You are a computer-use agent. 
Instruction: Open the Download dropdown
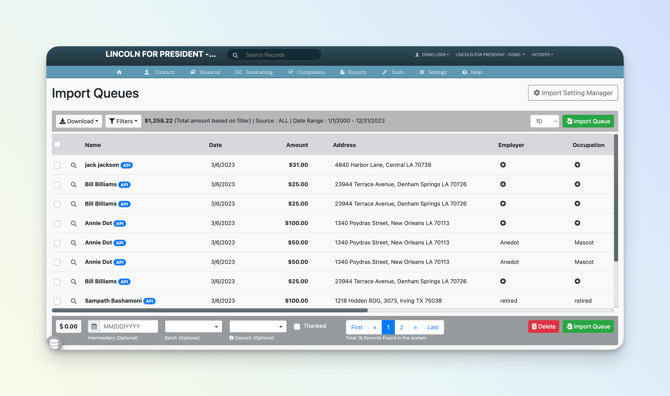[79, 121]
